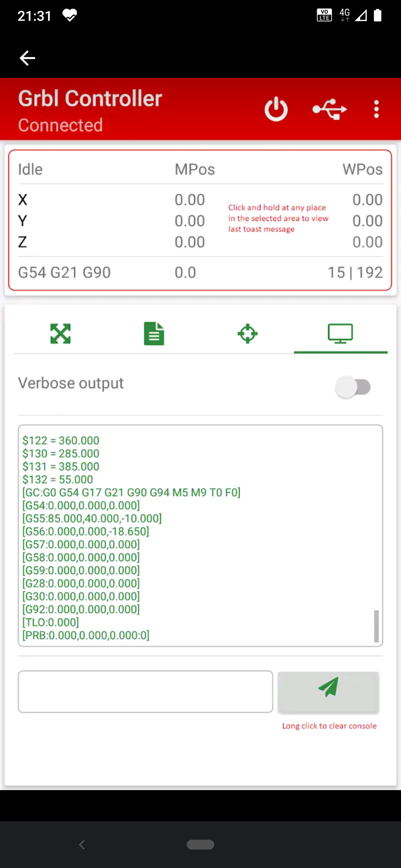This screenshot has height=868, width=401.
Task: Tap the Android home pill
Action: pos(200,845)
